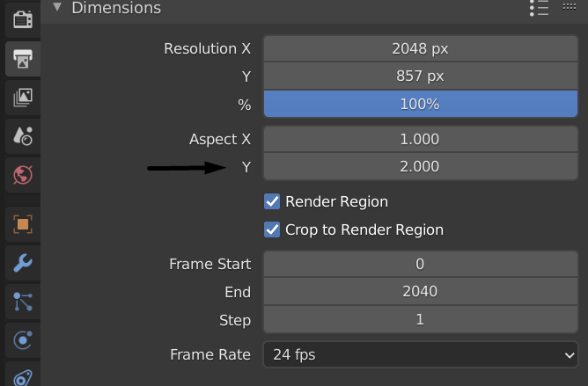Collapse the Dimensions panel
This screenshot has height=386, width=588.
pos(57,7)
